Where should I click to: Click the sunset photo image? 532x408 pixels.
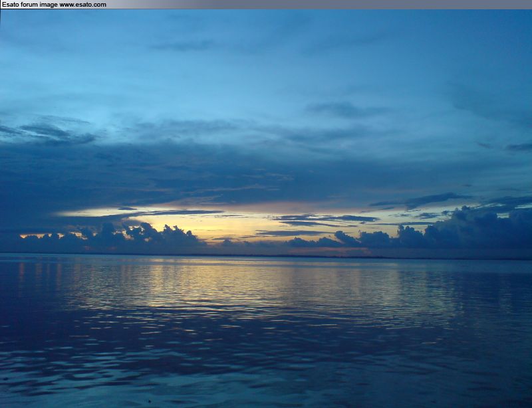tap(266, 209)
